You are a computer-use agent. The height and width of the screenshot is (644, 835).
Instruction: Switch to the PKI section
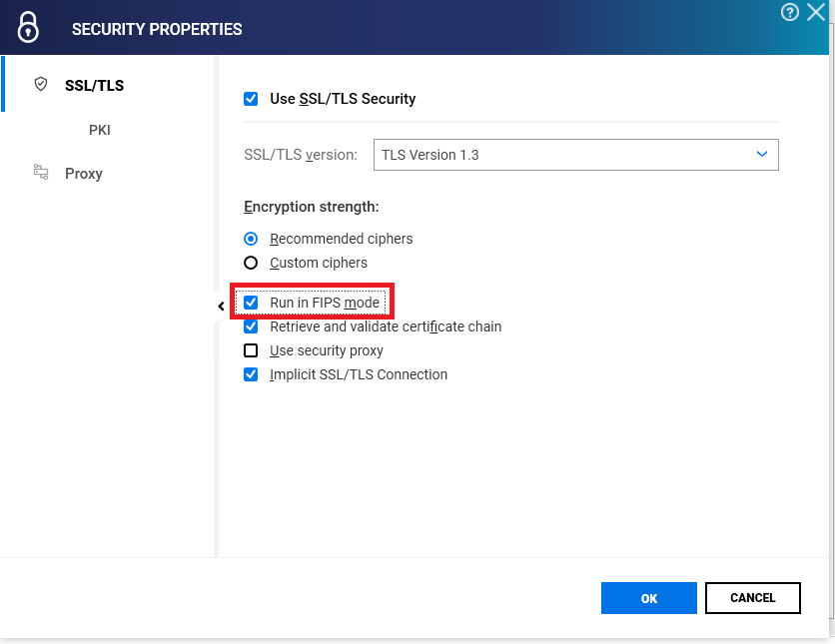99,130
